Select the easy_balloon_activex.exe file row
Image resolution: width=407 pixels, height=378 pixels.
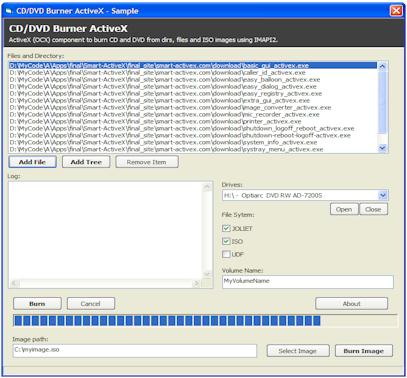[x=193, y=79]
